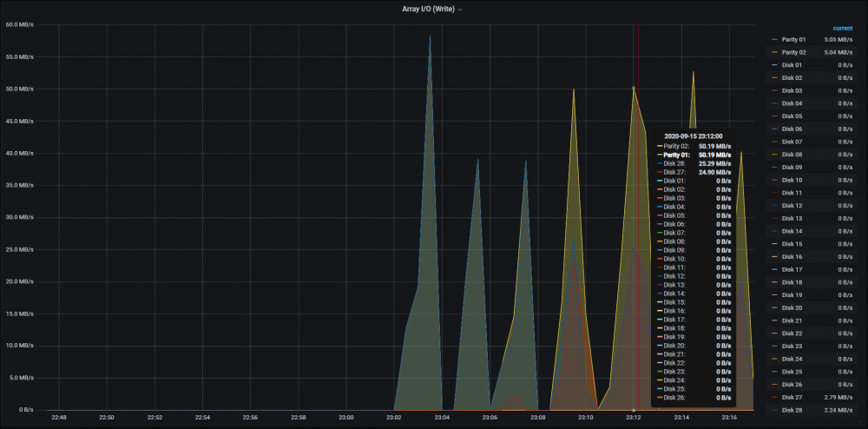Click the Disk 24 legend label

(x=792, y=359)
